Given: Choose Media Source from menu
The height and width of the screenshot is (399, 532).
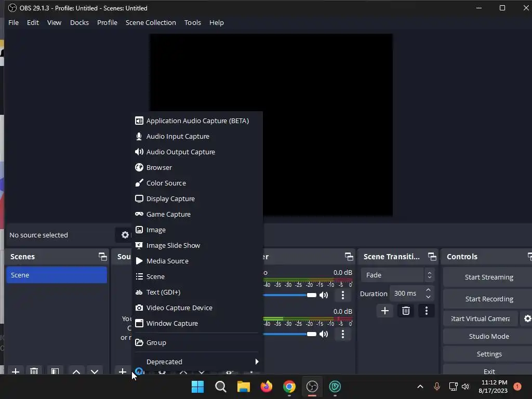Looking at the screenshot, I should click(197, 261).
